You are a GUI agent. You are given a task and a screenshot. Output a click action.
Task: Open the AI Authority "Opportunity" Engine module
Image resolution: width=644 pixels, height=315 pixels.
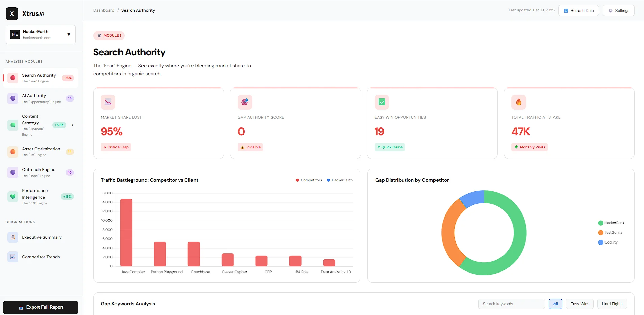click(13, 98)
